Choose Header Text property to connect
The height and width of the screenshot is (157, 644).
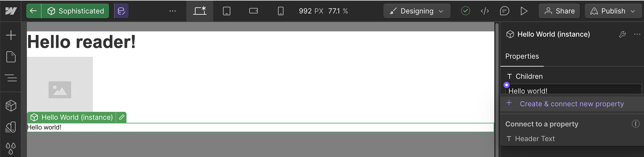(x=535, y=139)
